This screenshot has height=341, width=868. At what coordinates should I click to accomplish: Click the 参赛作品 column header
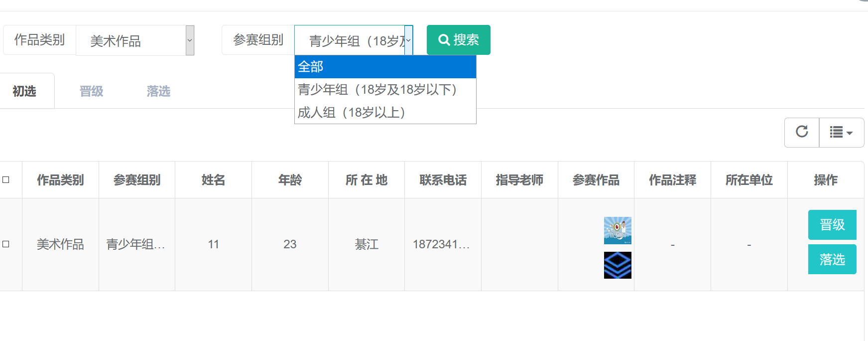point(596,180)
